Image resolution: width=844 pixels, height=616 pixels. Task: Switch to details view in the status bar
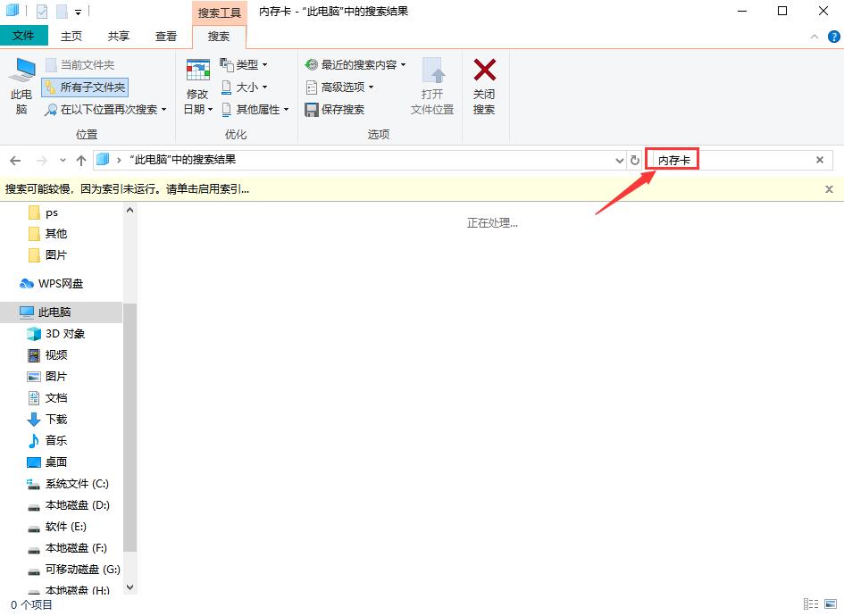tap(811, 604)
